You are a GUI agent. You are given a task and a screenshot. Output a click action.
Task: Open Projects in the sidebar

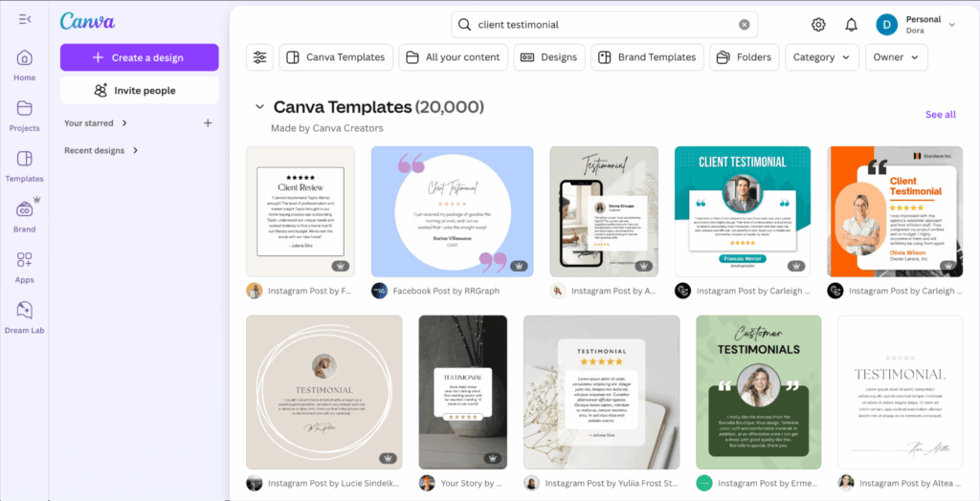coord(25,115)
